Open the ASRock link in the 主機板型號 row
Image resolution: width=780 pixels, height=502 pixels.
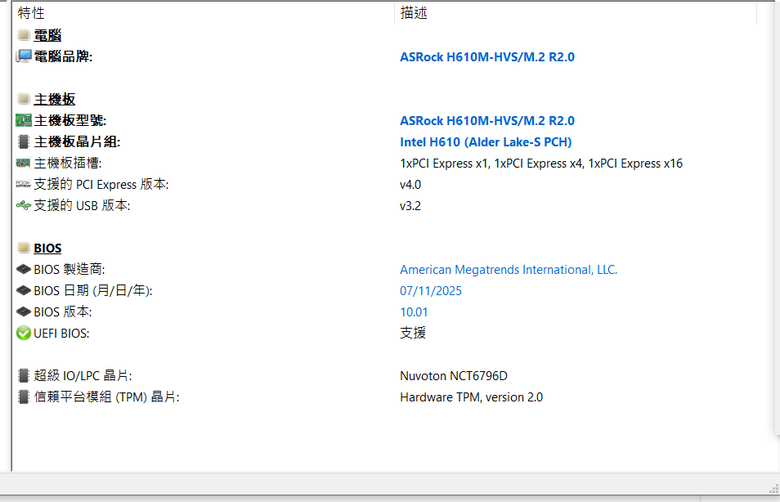pyautogui.click(x=487, y=120)
